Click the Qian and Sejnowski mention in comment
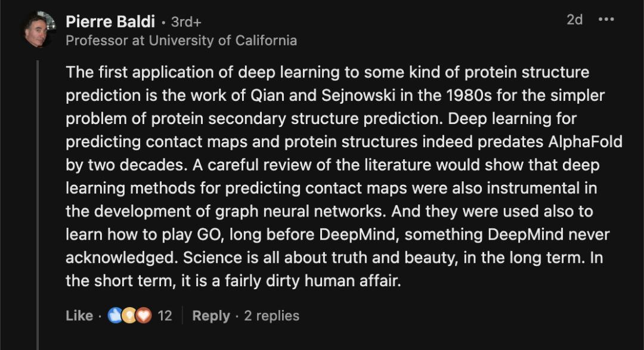 click(x=323, y=95)
